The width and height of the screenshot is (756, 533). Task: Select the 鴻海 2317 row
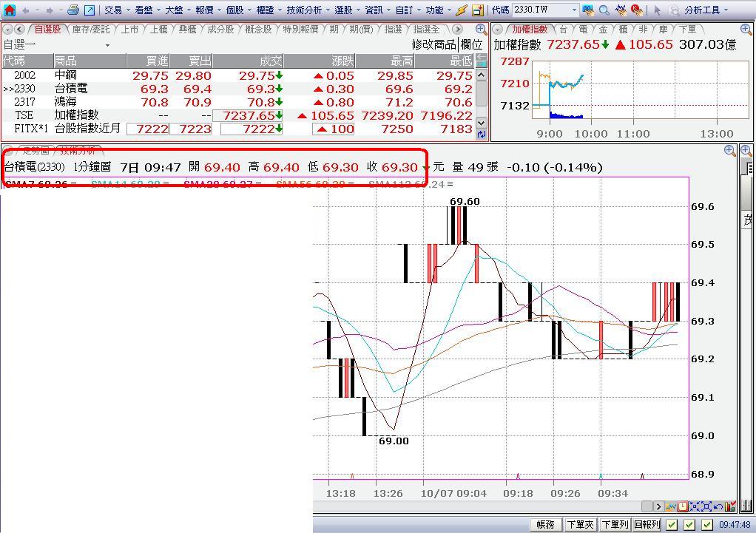coord(238,102)
